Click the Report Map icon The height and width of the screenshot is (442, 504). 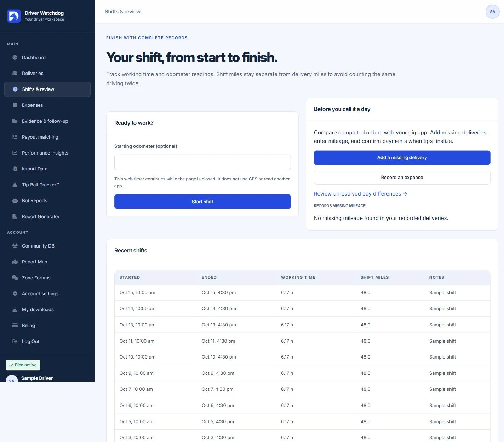(x=15, y=262)
